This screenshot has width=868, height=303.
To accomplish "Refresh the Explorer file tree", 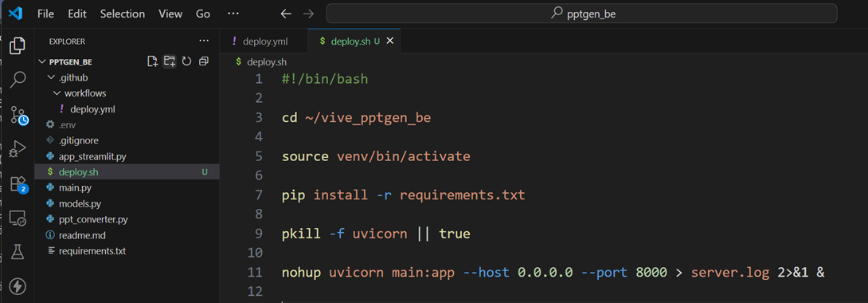I will click(x=186, y=61).
